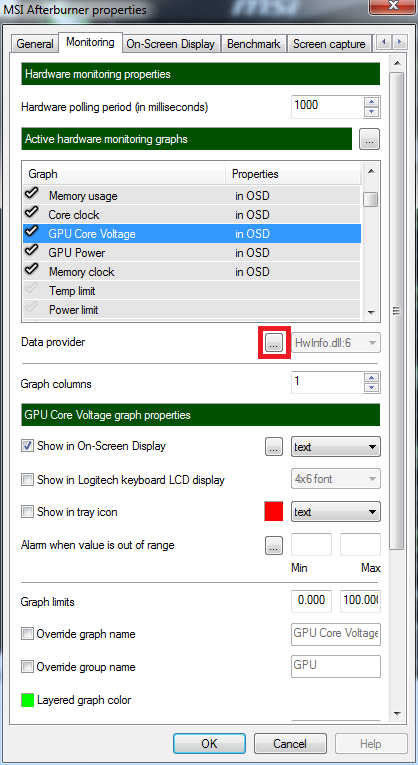
Task: Open the On-Screen Display text format dropdown
Action: pos(336,447)
